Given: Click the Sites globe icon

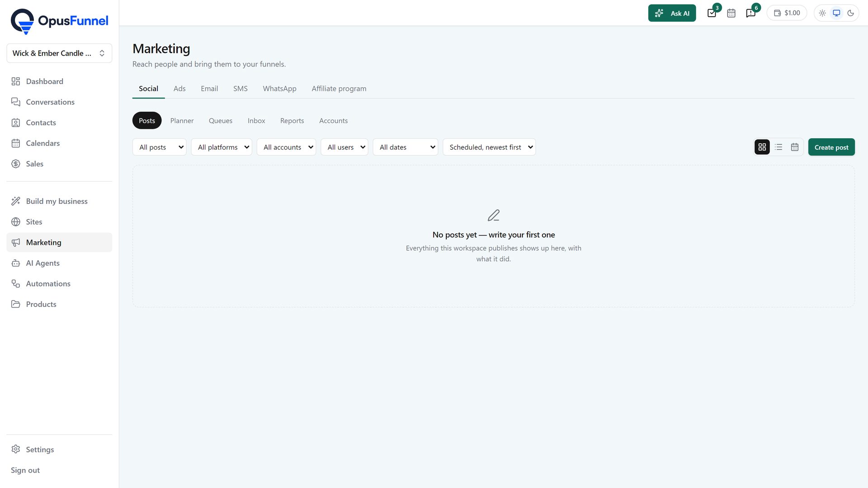Looking at the screenshot, I should pyautogui.click(x=16, y=222).
